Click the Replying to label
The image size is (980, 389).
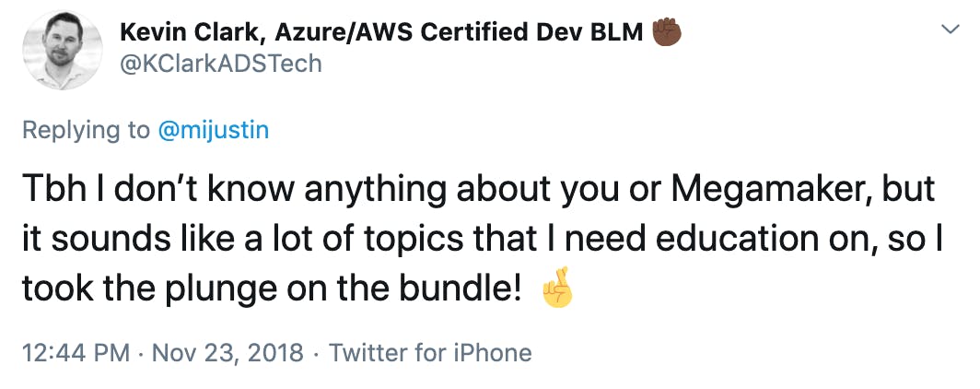pos(87,131)
